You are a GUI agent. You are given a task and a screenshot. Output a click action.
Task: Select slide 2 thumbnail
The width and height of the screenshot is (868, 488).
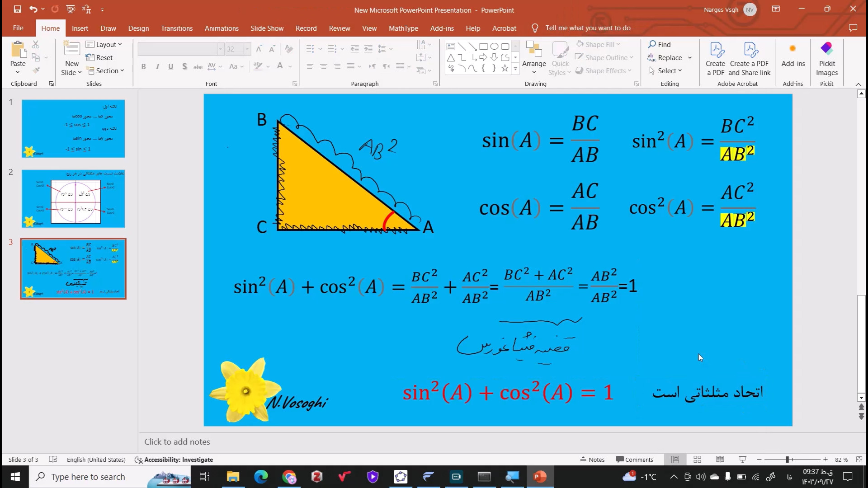point(73,199)
